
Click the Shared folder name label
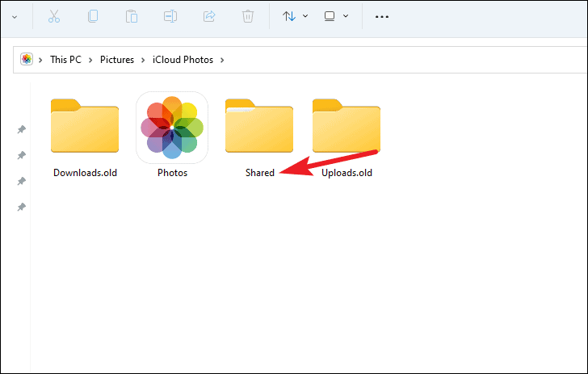coord(260,173)
